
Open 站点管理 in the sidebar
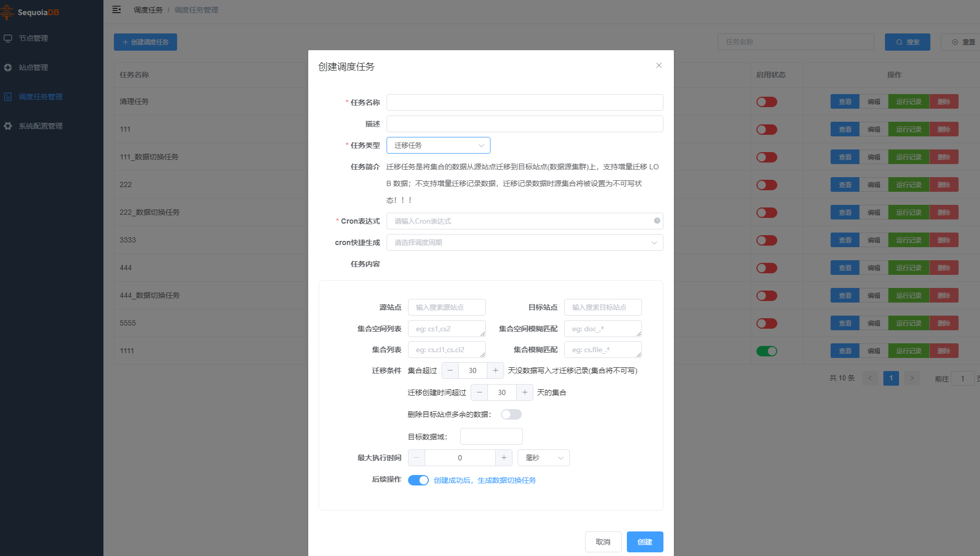51,67
